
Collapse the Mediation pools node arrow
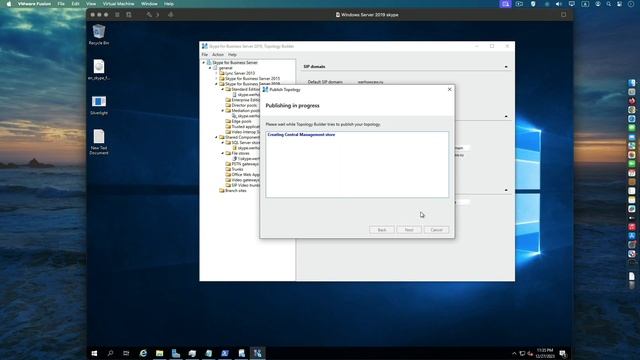223,111
